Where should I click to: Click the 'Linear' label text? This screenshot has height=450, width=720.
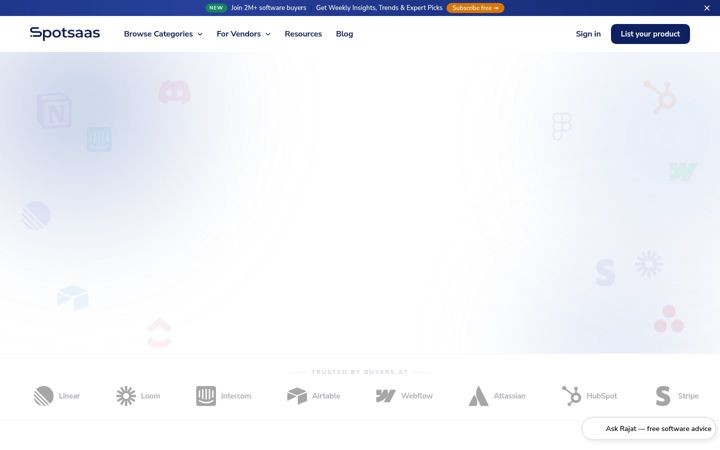(x=69, y=396)
